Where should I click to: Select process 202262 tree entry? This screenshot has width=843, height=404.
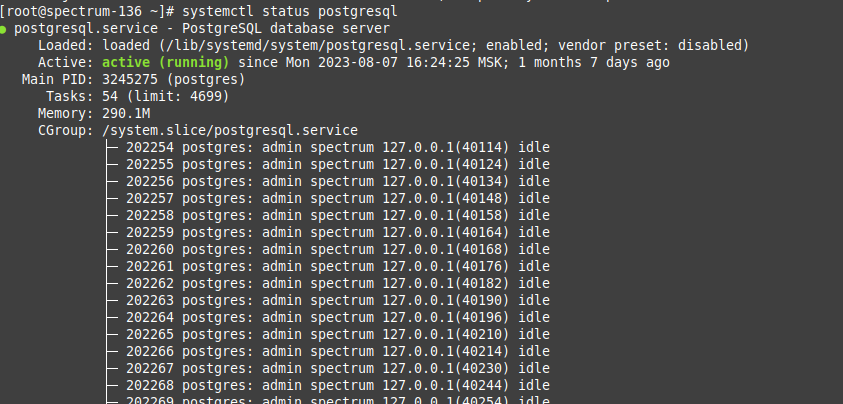150,284
